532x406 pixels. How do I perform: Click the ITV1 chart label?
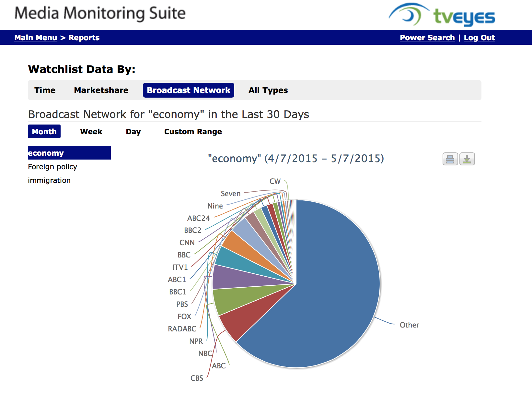click(180, 267)
